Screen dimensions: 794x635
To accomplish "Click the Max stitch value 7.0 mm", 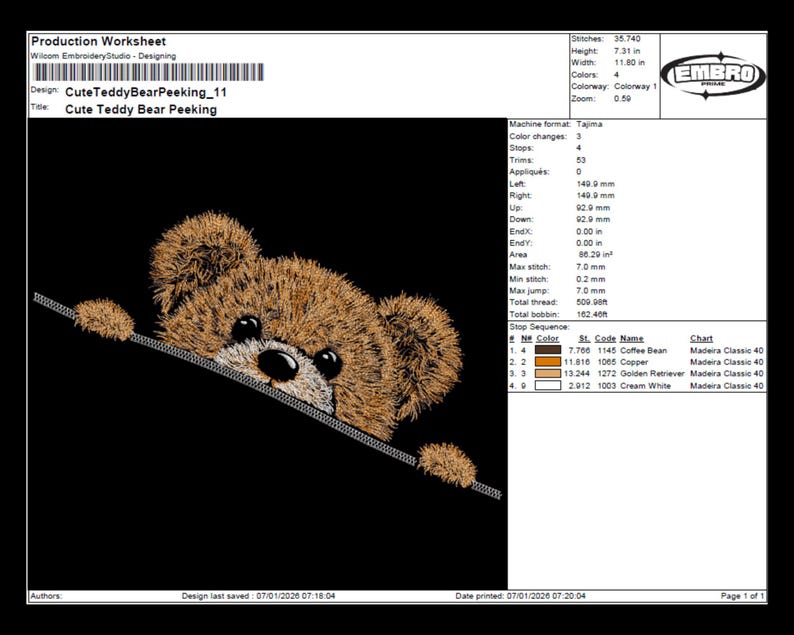I will tap(590, 267).
